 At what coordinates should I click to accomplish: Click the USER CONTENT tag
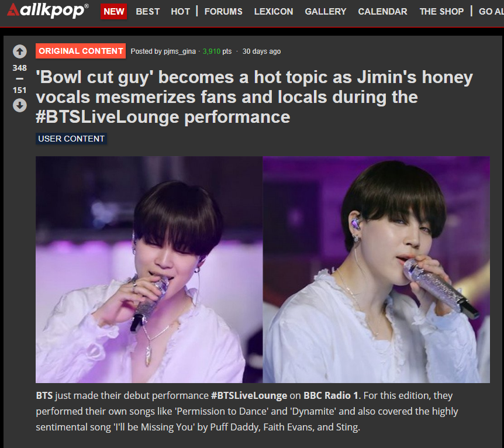tap(71, 139)
